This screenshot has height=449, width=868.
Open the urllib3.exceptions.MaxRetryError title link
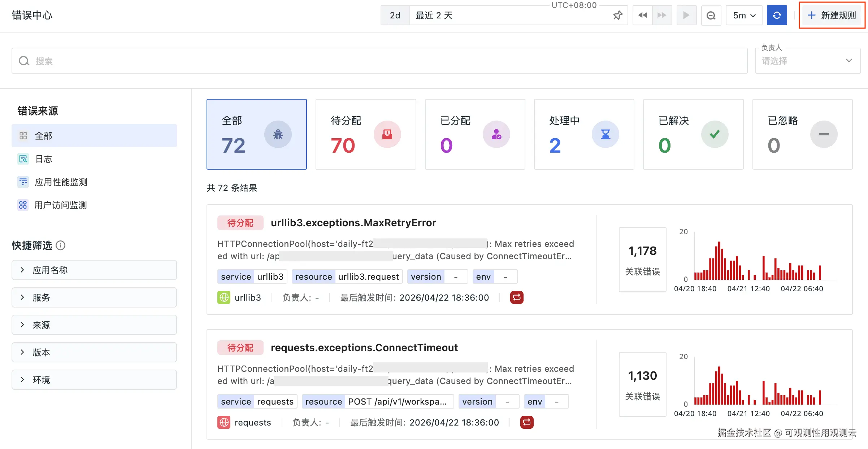pos(353,223)
